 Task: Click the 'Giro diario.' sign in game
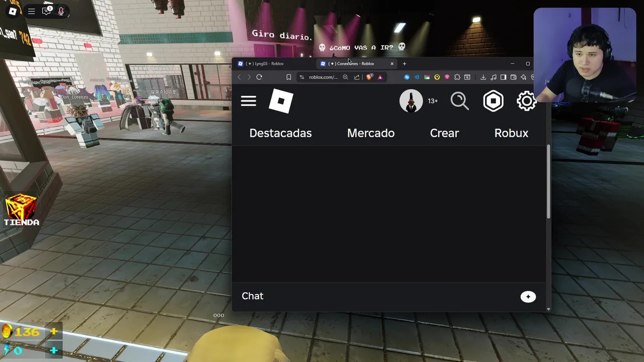(x=282, y=35)
